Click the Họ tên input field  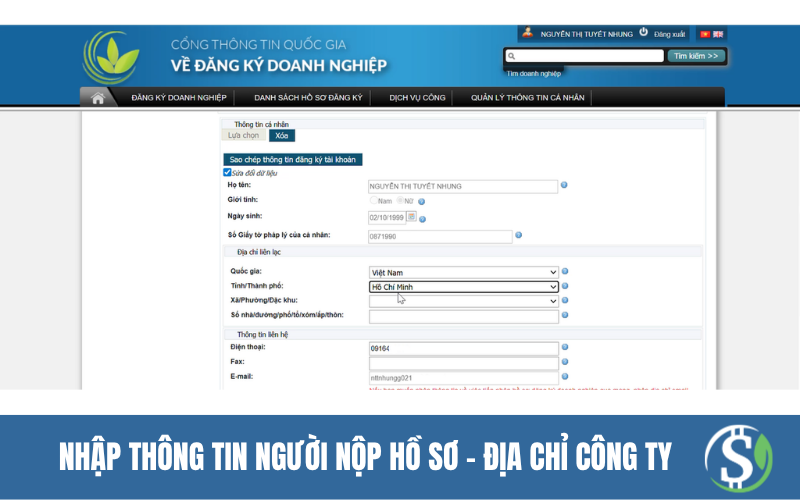463,186
